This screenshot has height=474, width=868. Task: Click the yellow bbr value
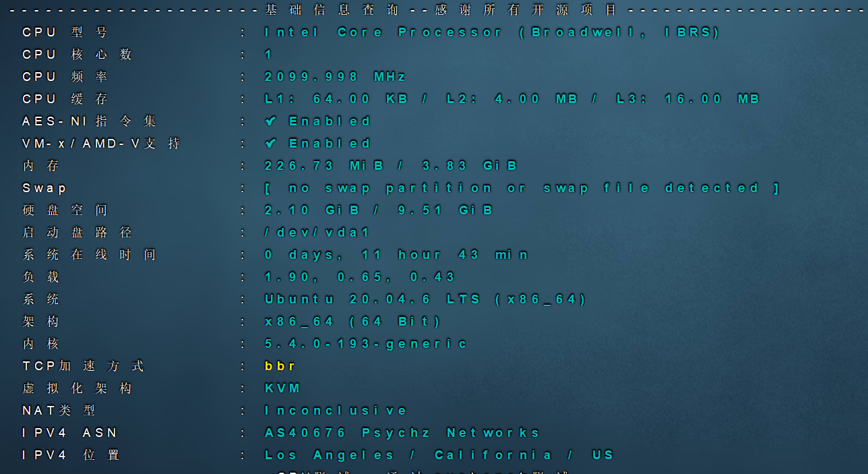click(x=280, y=366)
